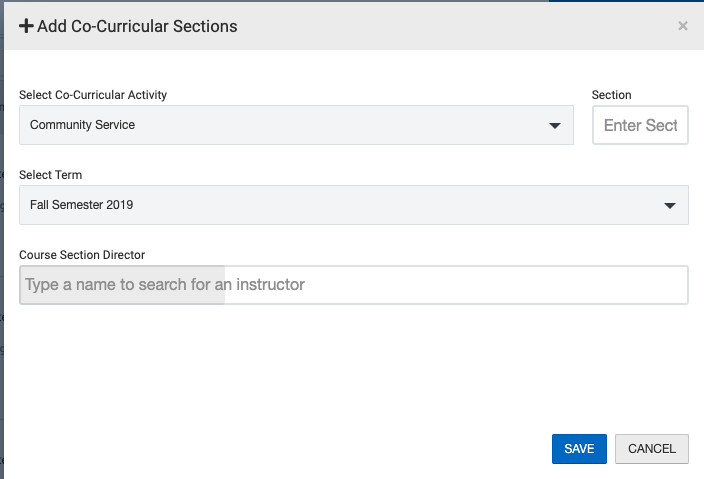Image resolution: width=704 pixels, height=479 pixels.
Task: Click the dimmed page backdrop at the left edge
Action: pyautogui.click(x=2, y=242)
